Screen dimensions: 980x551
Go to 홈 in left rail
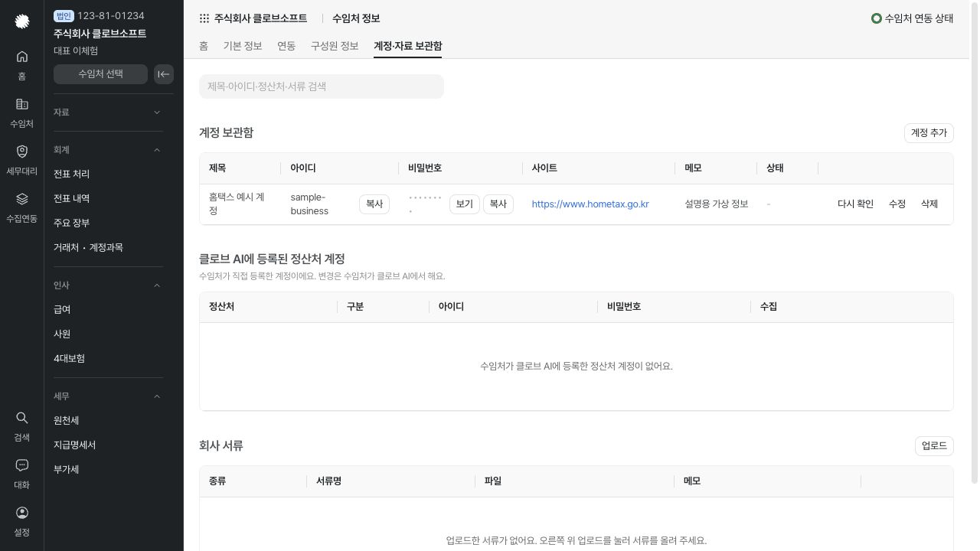[22, 65]
